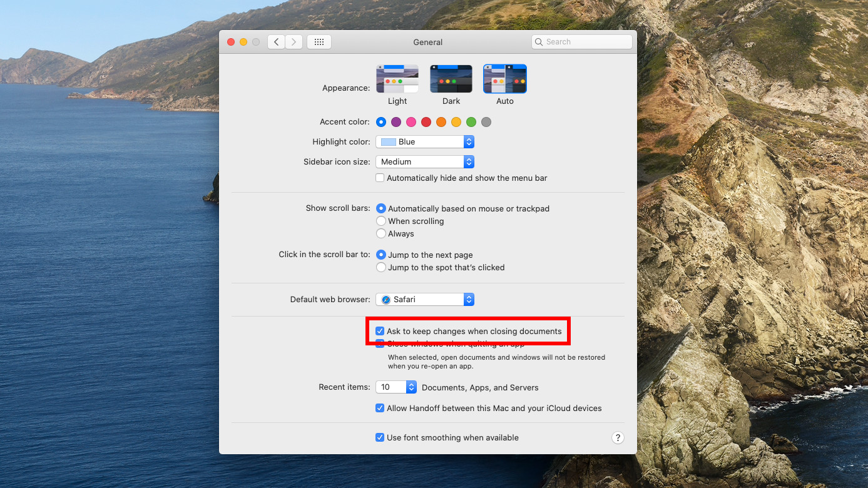Select Jump to the spot that's clicked
This screenshot has width=868, height=488.
381,267
